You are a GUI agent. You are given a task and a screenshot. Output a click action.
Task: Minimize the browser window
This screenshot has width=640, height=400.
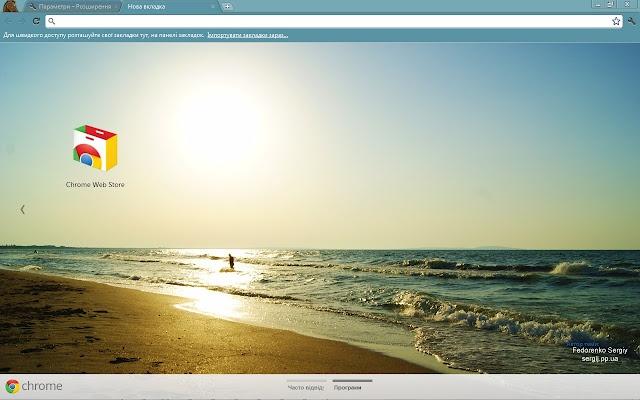[598, 4]
